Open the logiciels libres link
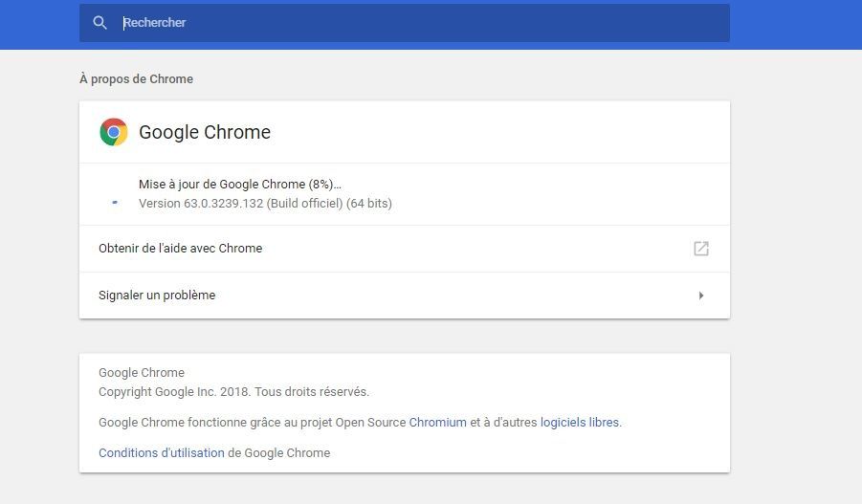Viewport: 862px width, 504px height. point(580,422)
